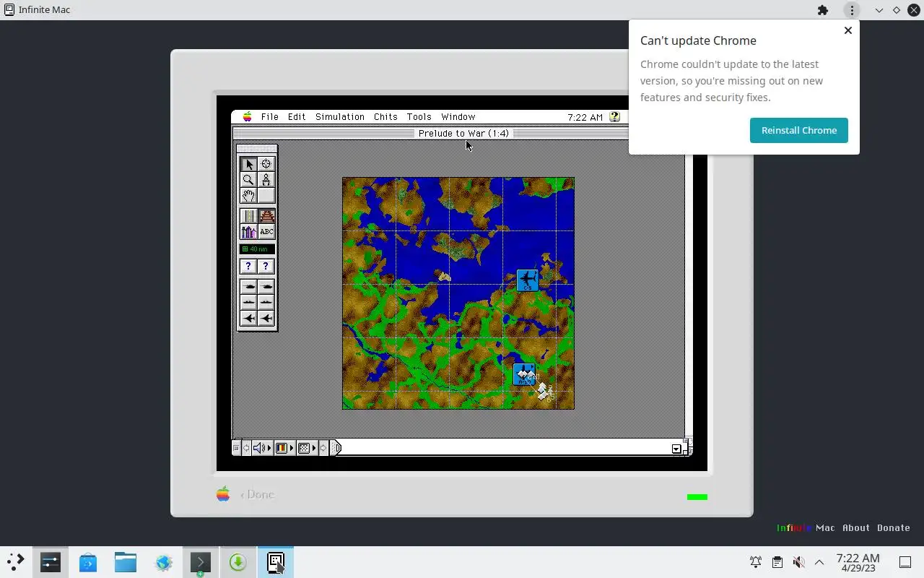Click the clipboard tray icon

777,562
